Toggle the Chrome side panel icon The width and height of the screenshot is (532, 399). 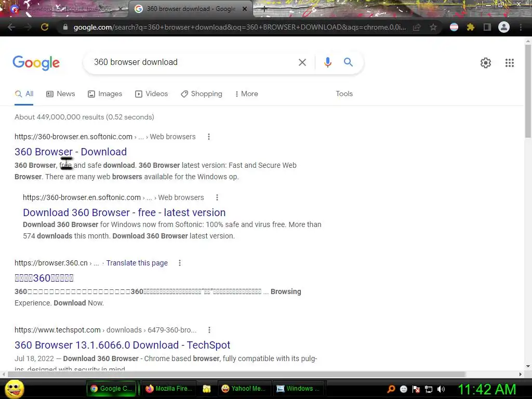coord(487,27)
